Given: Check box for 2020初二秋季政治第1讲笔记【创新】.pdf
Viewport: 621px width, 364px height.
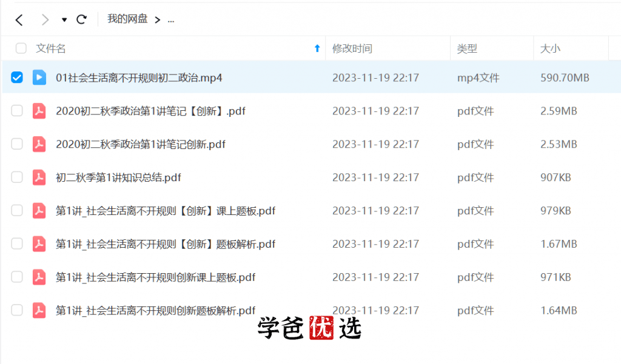Looking at the screenshot, I should coord(16,110).
